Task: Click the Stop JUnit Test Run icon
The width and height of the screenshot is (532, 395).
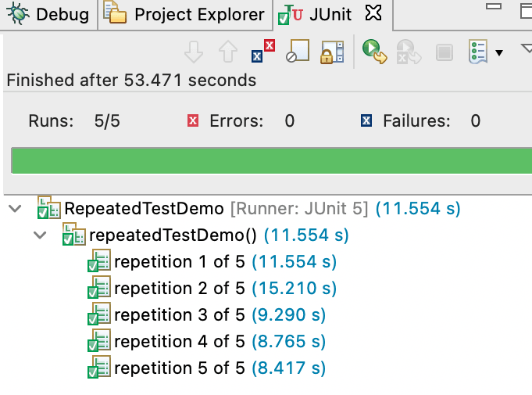Action: click(x=445, y=52)
